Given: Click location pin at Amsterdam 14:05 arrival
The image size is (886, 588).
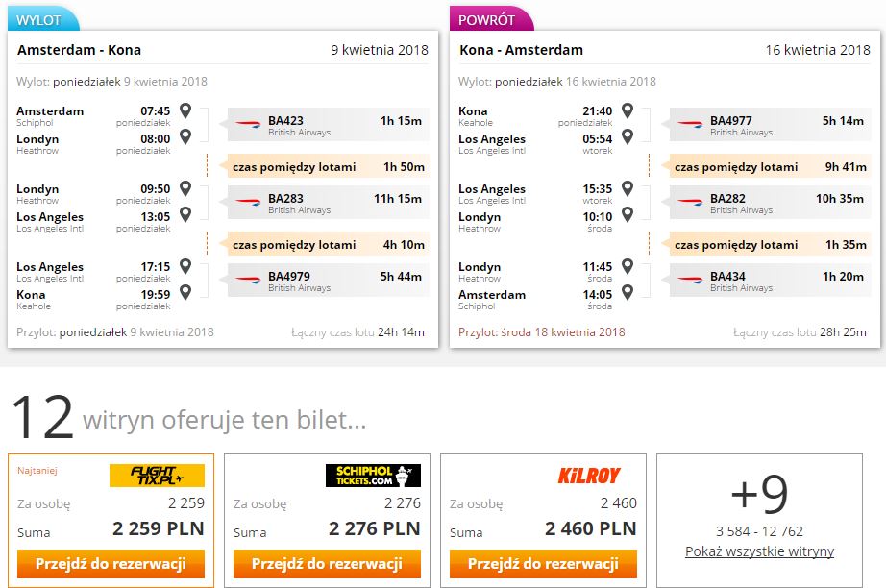Looking at the screenshot, I should pyautogui.click(x=628, y=293).
